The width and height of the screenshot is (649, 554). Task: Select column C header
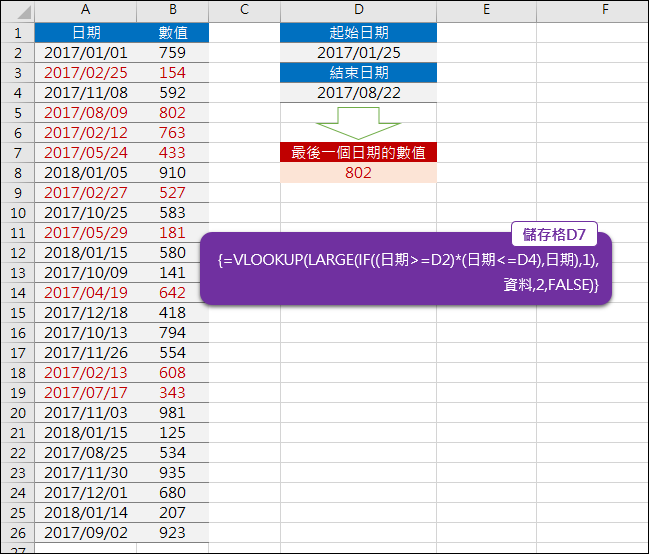[244, 11]
